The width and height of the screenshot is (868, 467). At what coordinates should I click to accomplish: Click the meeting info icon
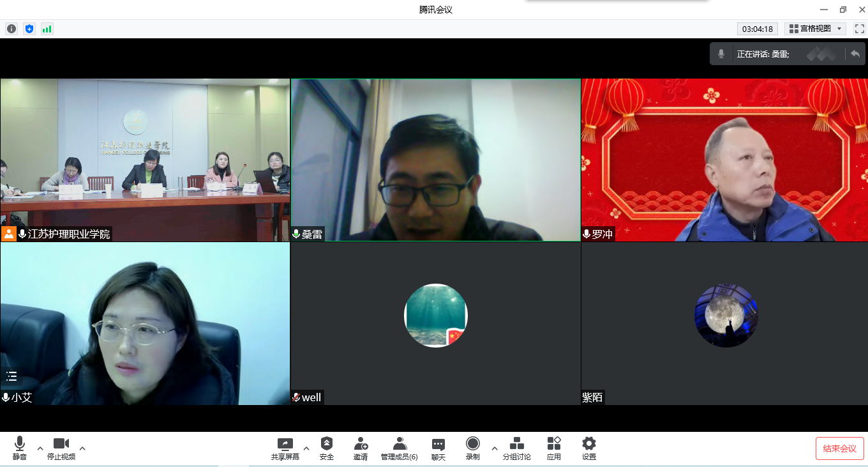[11, 29]
